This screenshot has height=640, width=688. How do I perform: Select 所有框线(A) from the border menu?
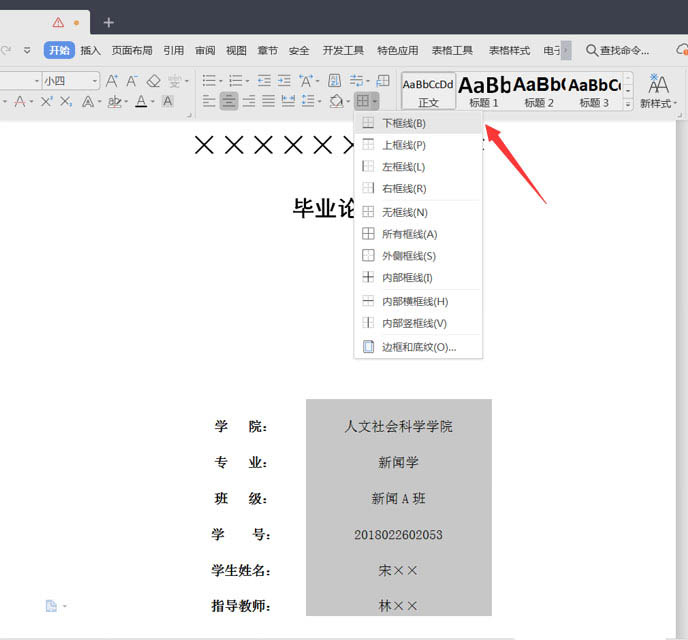410,234
